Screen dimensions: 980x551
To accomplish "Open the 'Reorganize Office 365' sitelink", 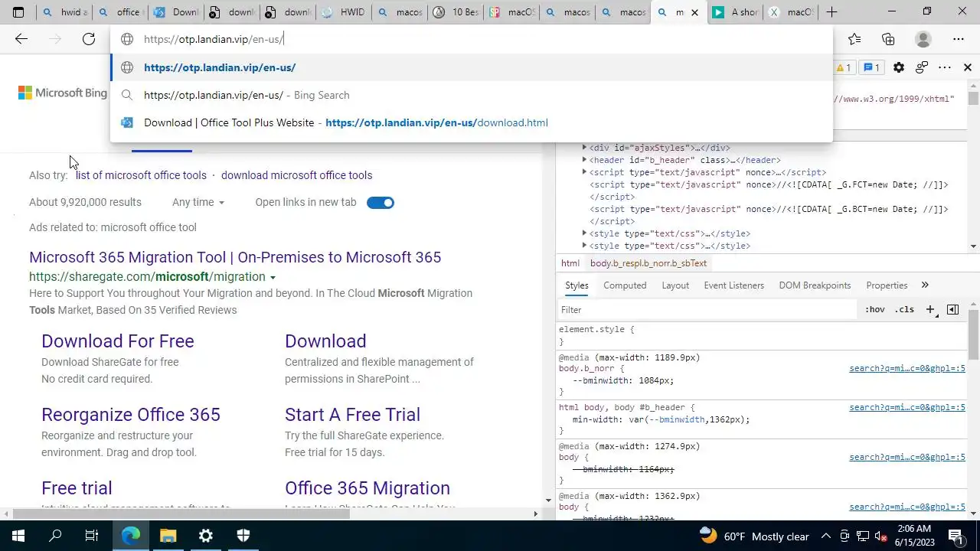I will click(x=131, y=415).
